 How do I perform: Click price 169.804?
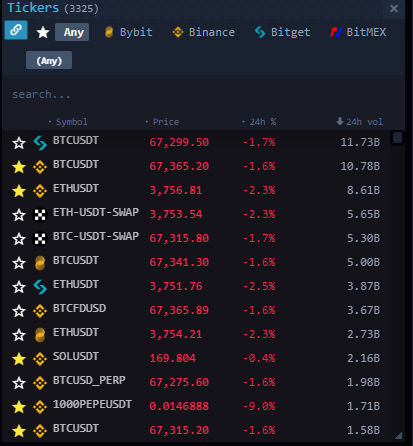coord(172,359)
